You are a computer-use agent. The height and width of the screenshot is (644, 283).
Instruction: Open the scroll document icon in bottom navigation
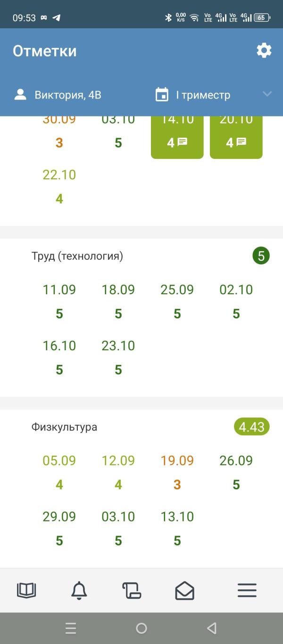point(132,590)
